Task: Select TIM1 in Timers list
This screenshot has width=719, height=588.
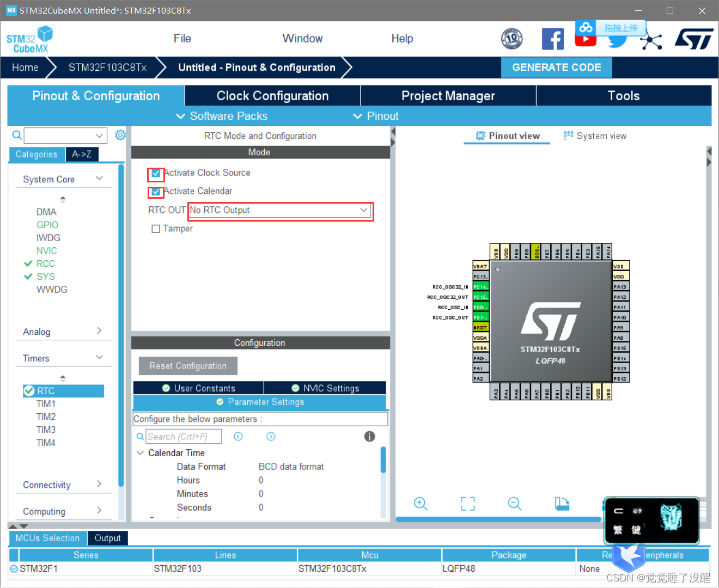Action: pyautogui.click(x=46, y=404)
